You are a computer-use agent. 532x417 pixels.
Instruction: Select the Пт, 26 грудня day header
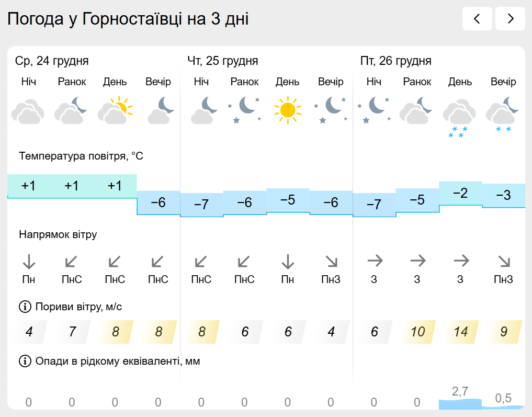[x=396, y=61]
